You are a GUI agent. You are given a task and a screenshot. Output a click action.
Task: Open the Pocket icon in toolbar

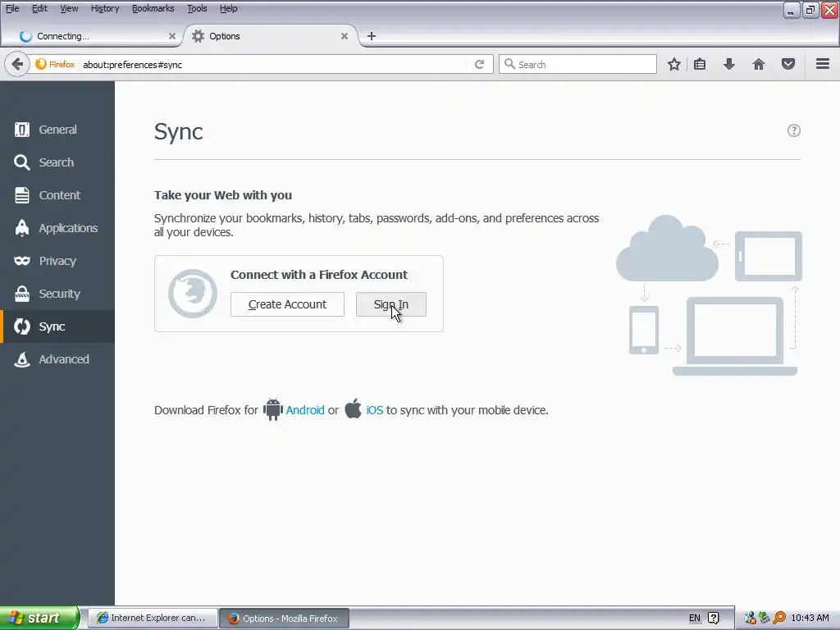(788, 64)
